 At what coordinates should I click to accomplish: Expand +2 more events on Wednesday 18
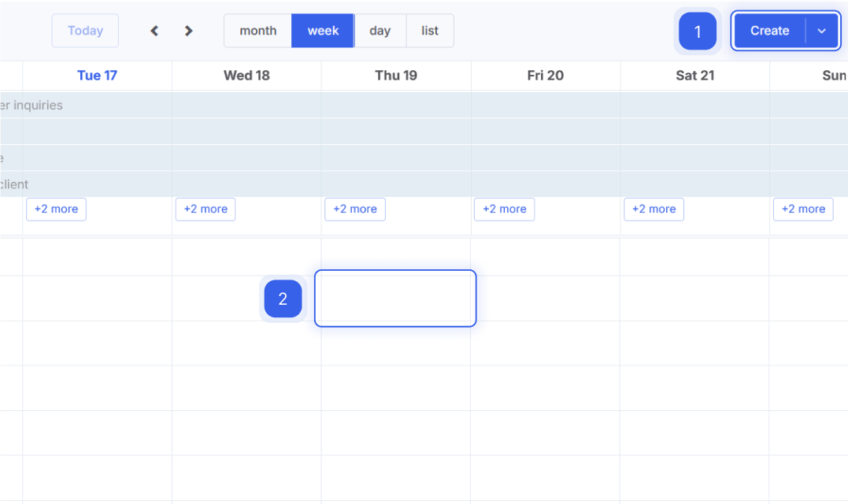pos(206,209)
